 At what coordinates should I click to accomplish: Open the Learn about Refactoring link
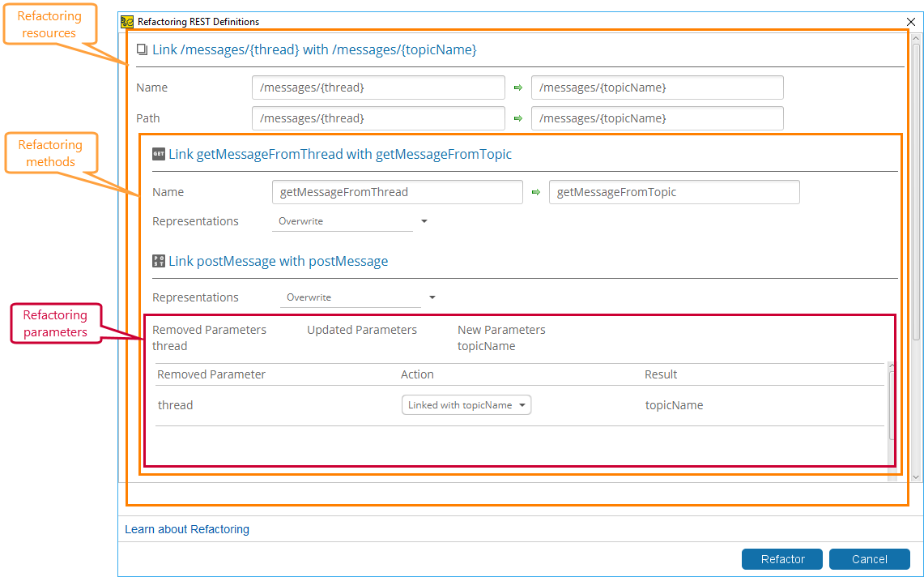[x=185, y=529]
